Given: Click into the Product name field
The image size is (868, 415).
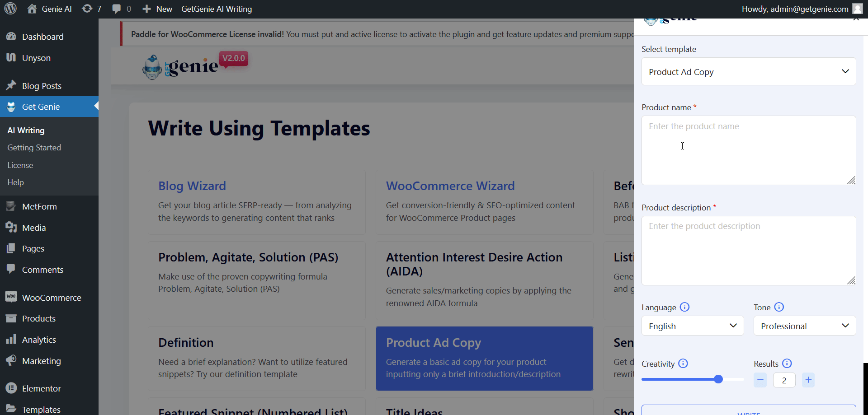Looking at the screenshot, I should point(749,150).
